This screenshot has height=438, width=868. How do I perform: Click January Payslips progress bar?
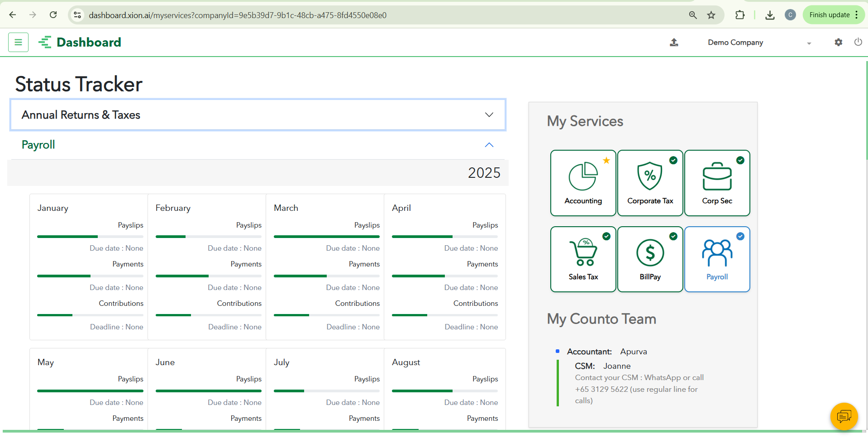point(90,237)
